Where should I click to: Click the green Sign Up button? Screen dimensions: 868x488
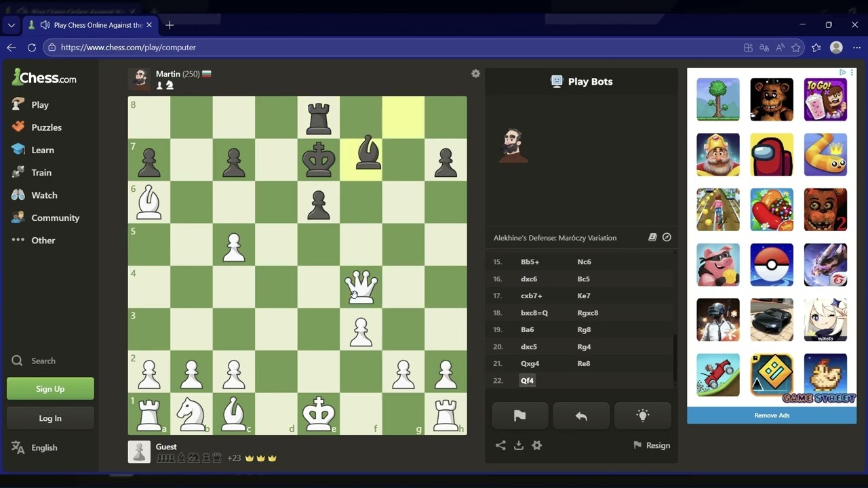coord(50,389)
